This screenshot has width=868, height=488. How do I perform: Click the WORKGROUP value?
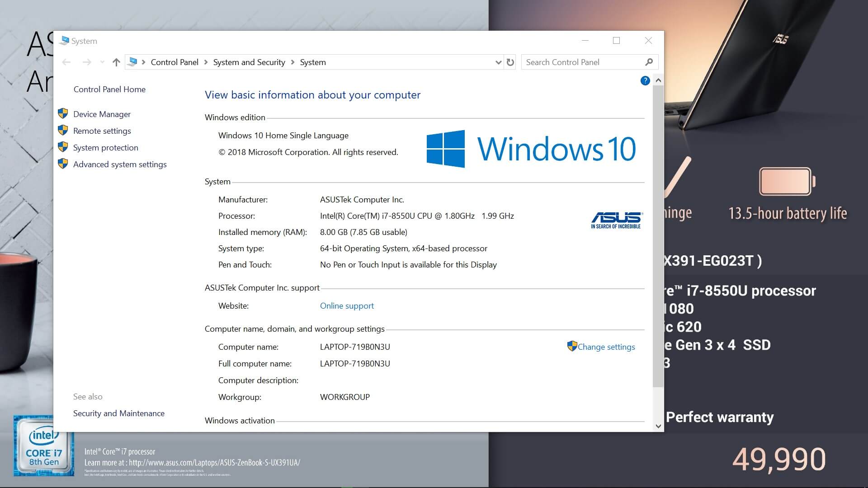(345, 397)
